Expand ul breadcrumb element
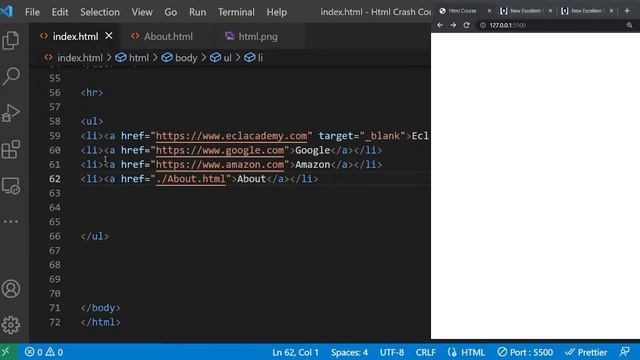 coord(227,58)
